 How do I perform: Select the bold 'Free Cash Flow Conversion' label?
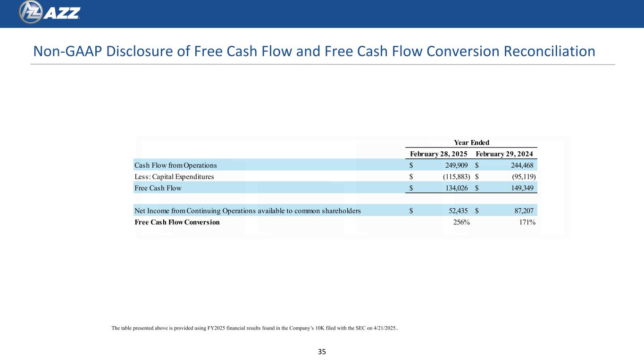point(177,222)
